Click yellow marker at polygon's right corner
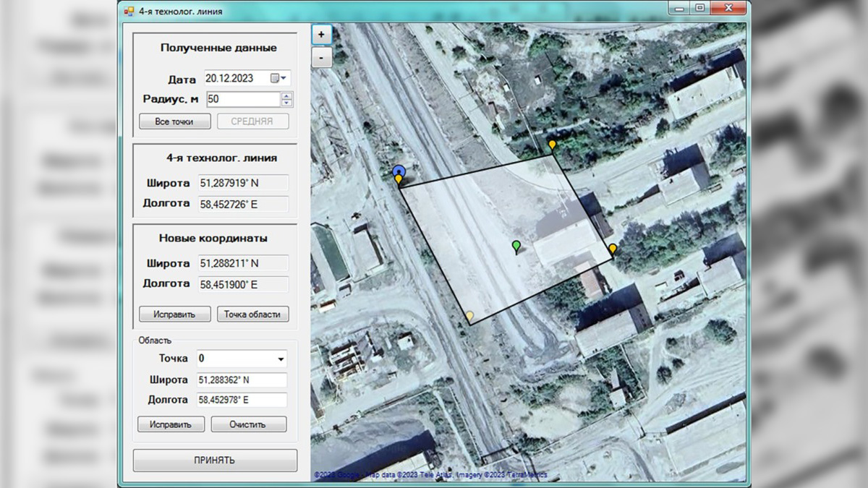Viewport: 868px width, 488px height. pyautogui.click(x=613, y=249)
